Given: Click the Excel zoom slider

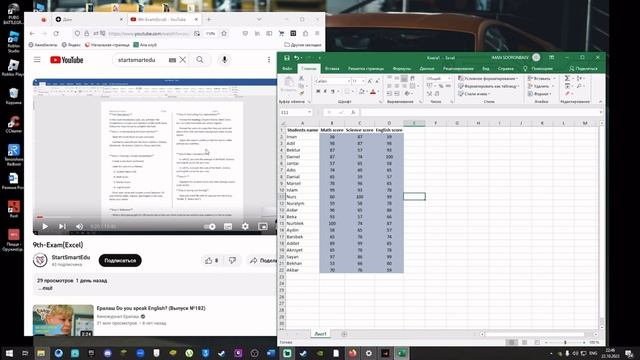Looking at the screenshot, I should (x=565, y=342).
